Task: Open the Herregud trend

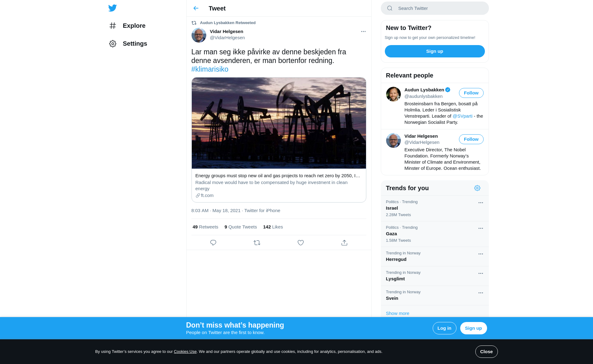Action: 435,257
